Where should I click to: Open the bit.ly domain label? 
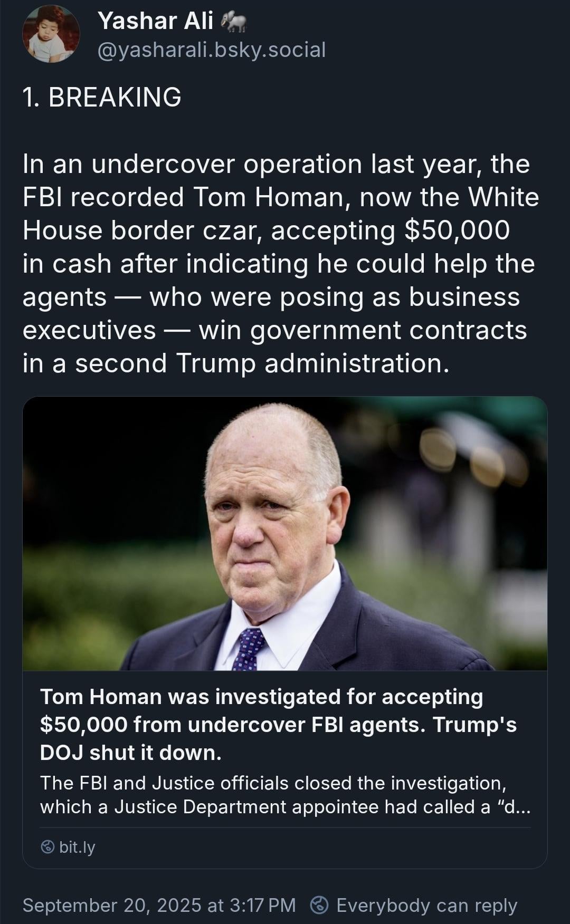point(77,847)
